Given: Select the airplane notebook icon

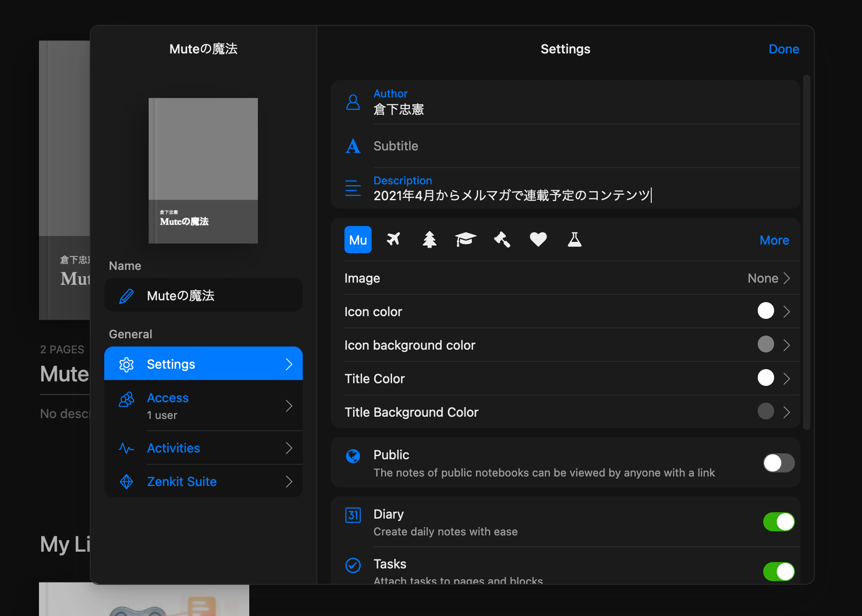Looking at the screenshot, I should (393, 239).
